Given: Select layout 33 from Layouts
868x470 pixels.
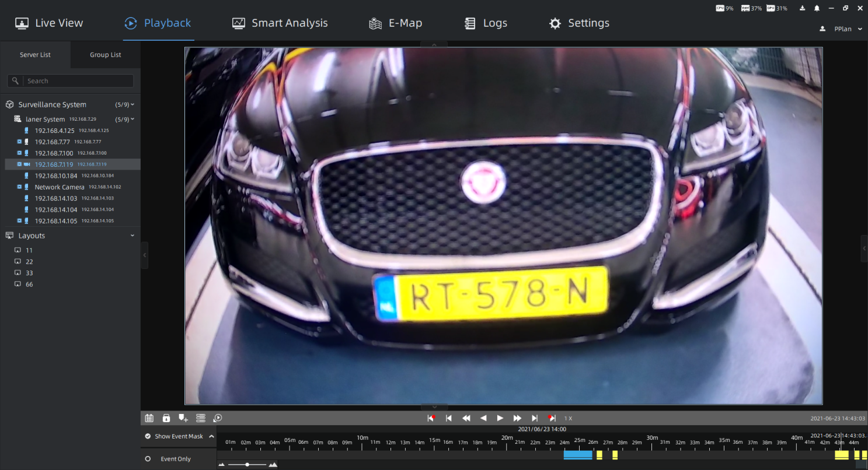Looking at the screenshot, I should [29, 273].
